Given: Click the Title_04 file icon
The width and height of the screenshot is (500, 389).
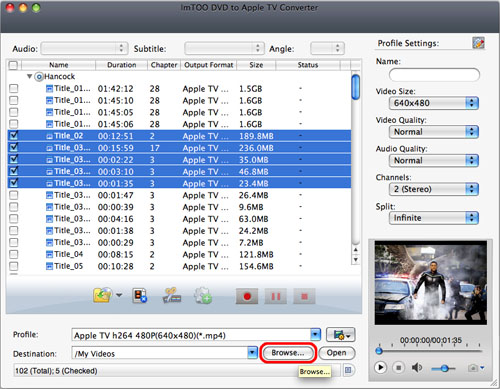Looking at the screenshot, I should pyautogui.click(x=49, y=255).
